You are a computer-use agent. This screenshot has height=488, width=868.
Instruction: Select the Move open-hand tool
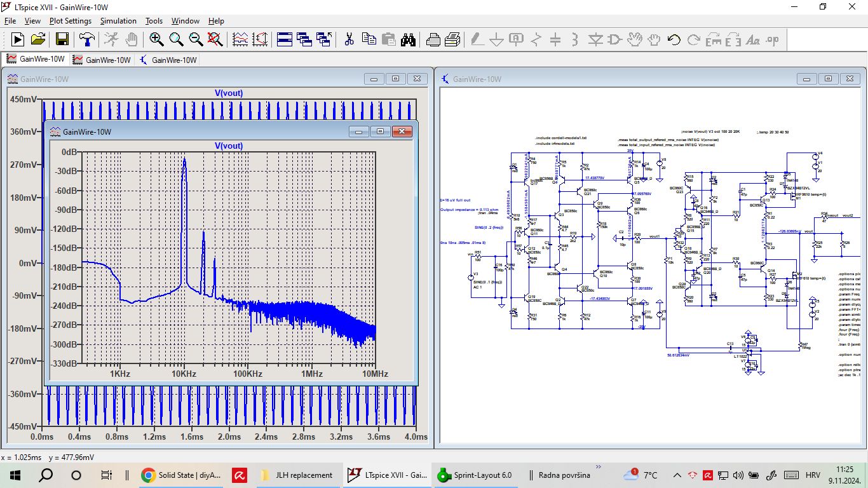(634, 39)
